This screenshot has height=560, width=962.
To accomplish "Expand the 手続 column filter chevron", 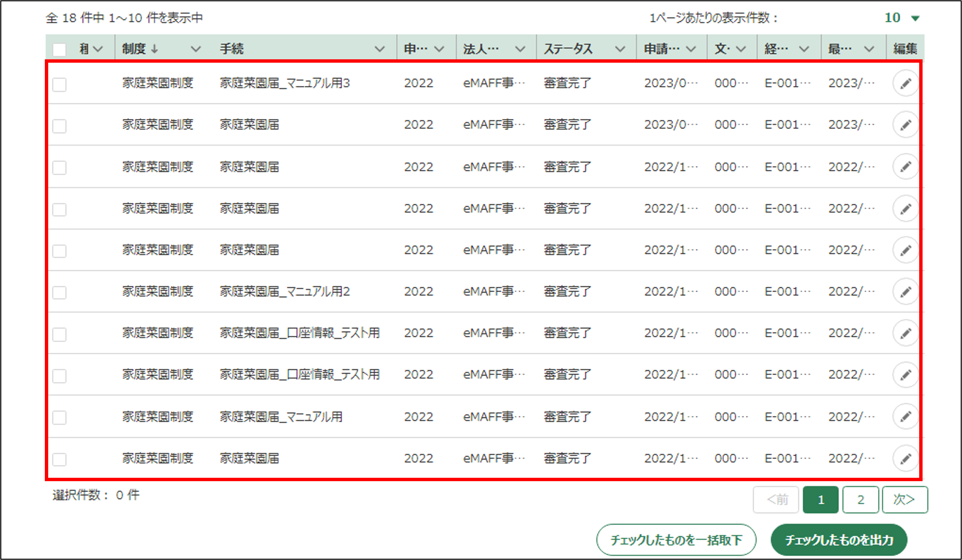I will coord(380,49).
